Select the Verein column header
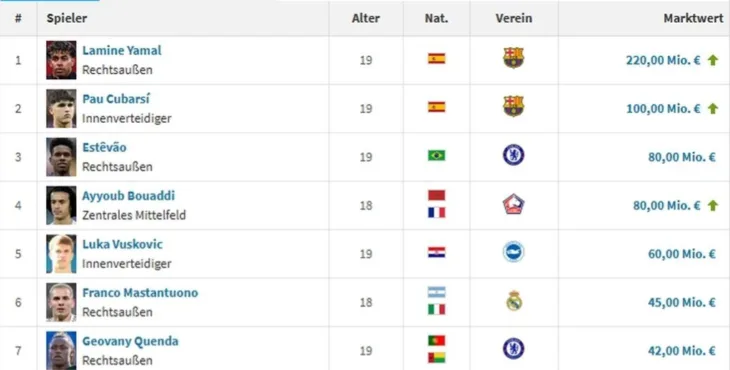 coord(514,18)
